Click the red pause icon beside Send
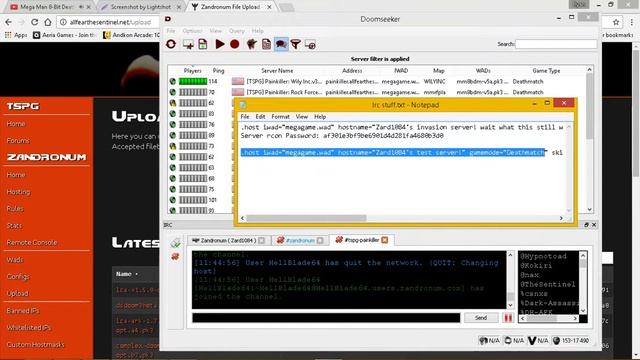The height and width of the screenshot is (360, 640). coord(508,318)
